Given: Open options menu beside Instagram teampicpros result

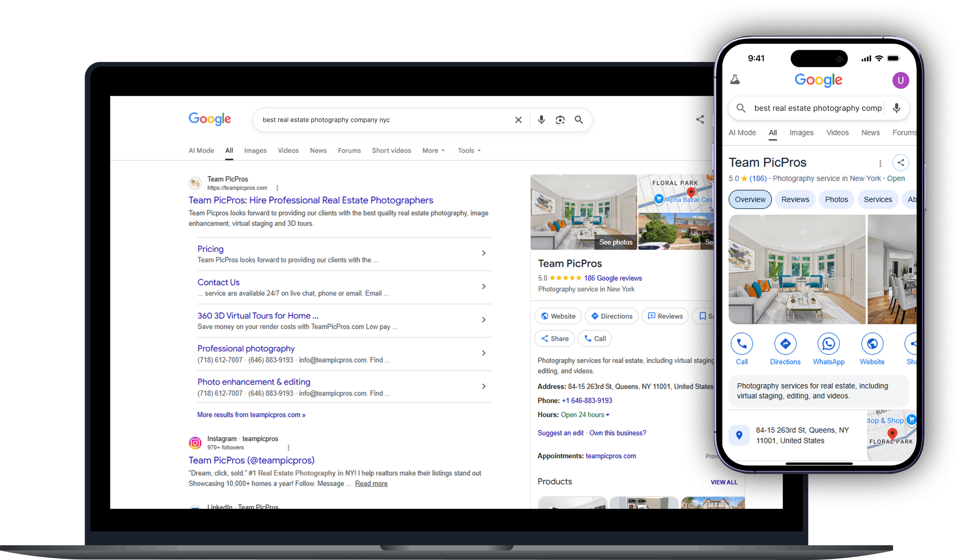Looking at the screenshot, I should [288, 447].
